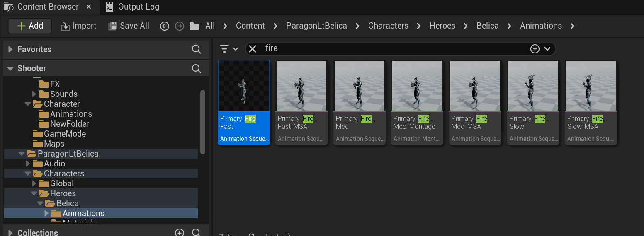The width and height of the screenshot is (644, 236).
Task: Click the folder icon before All breadcrumb
Action: tap(194, 26)
